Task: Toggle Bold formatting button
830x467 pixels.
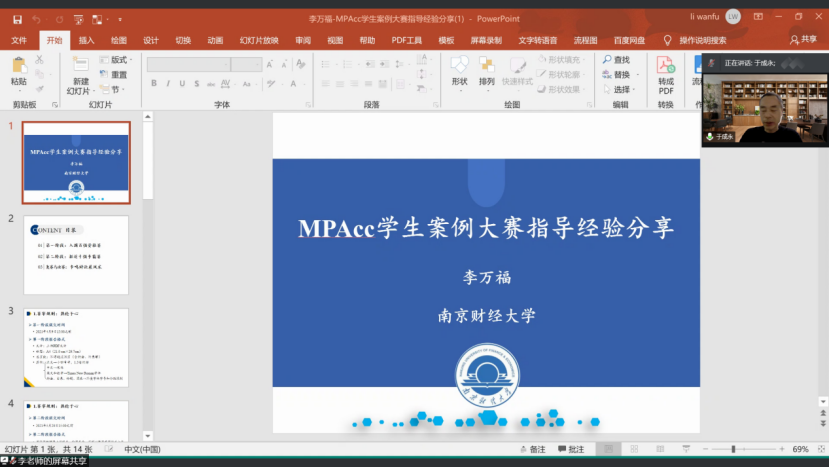Action: (x=154, y=84)
